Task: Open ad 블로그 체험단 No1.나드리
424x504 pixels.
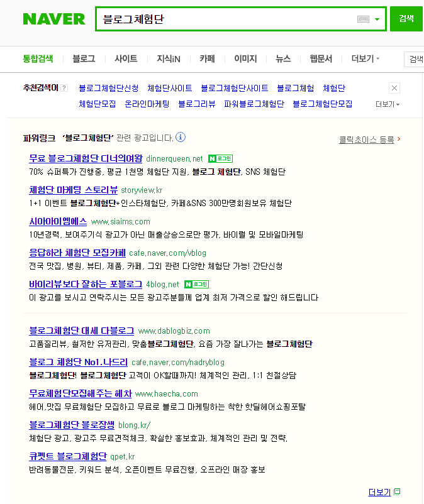Action: click(78, 362)
